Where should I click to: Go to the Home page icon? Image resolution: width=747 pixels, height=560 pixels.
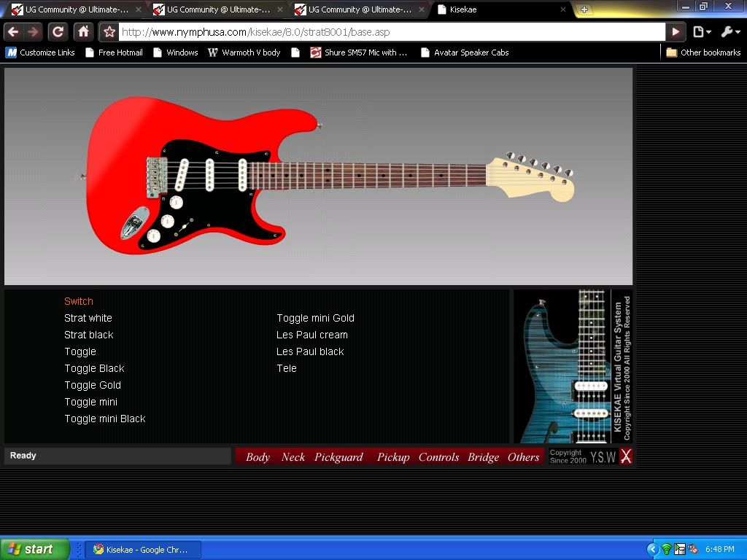click(x=84, y=32)
